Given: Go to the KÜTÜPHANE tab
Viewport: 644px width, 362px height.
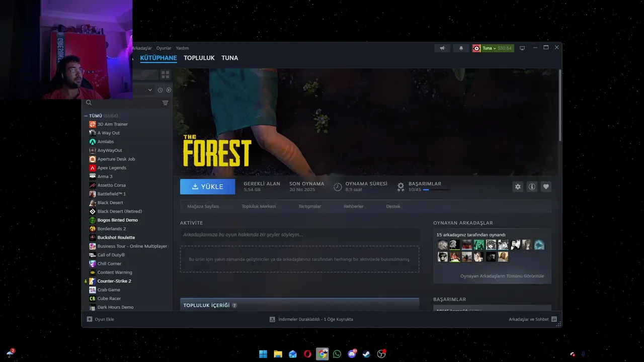Looking at the screenshot, I should click(158, 58).
